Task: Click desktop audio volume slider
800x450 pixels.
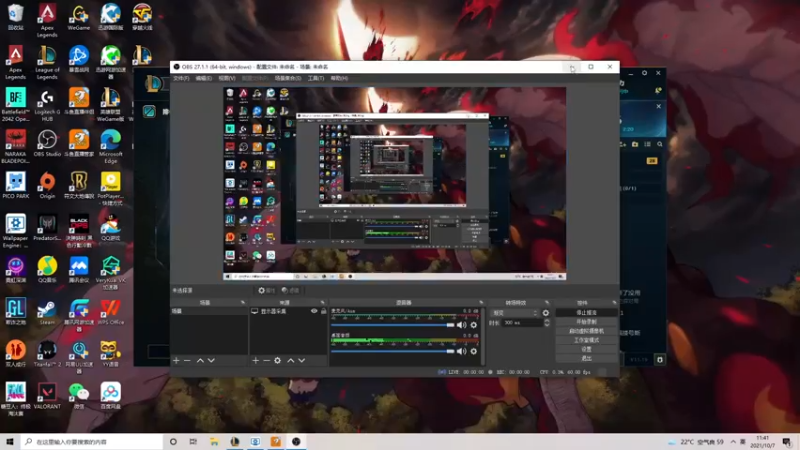Action: [x=392, y=351]
